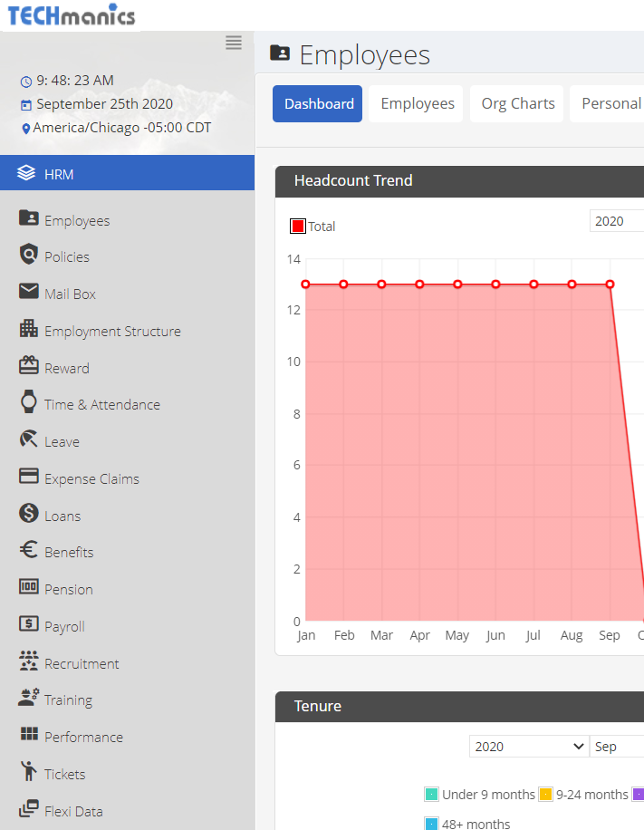Click the Benefits euro icon

29,549
